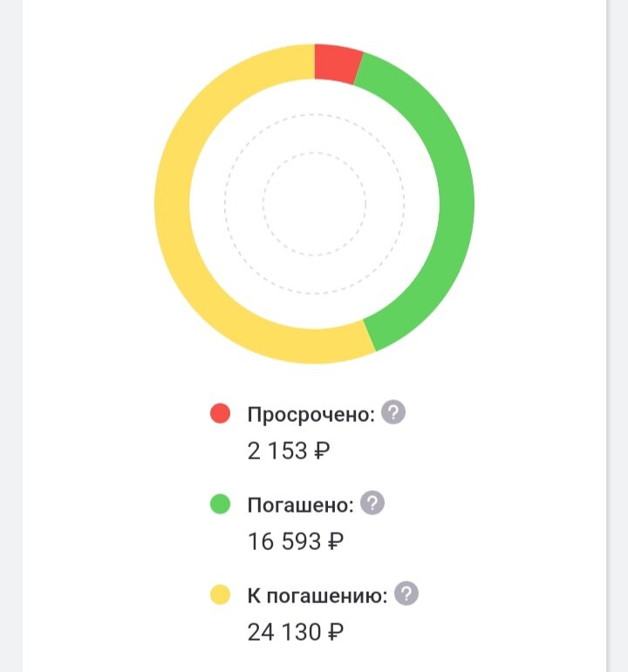Viewport: 628px width, 672px height.
Task: Select the red overdue segment of the donut chart
Action: [338, 63]
